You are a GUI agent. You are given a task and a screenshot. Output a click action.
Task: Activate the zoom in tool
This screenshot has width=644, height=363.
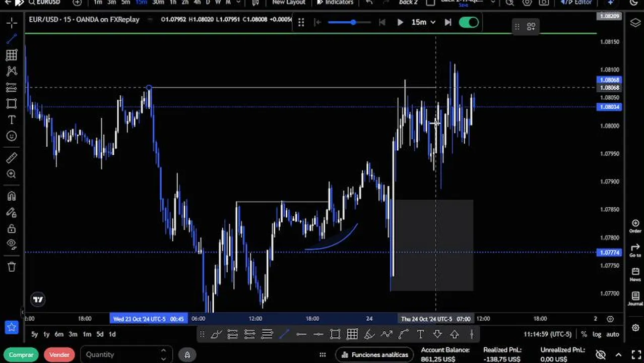point(12,174)
